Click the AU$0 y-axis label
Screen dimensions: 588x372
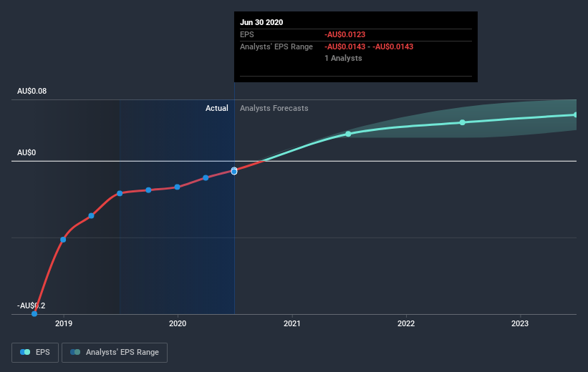coord(26,152)
